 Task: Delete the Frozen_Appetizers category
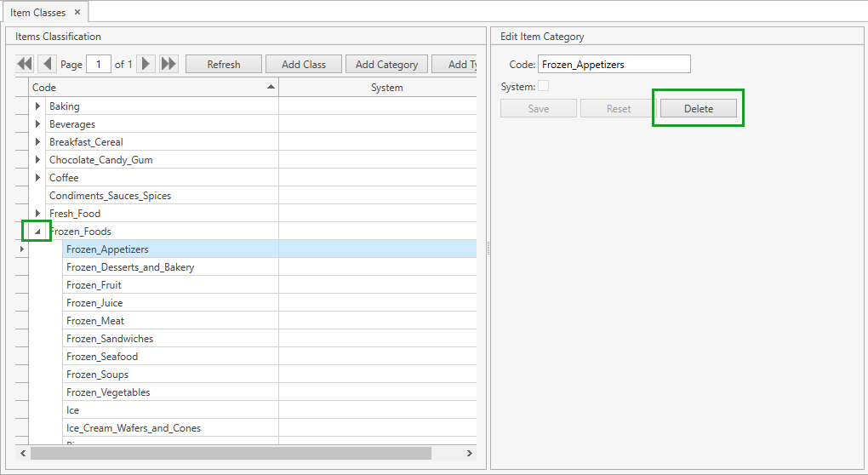(698, 109)
